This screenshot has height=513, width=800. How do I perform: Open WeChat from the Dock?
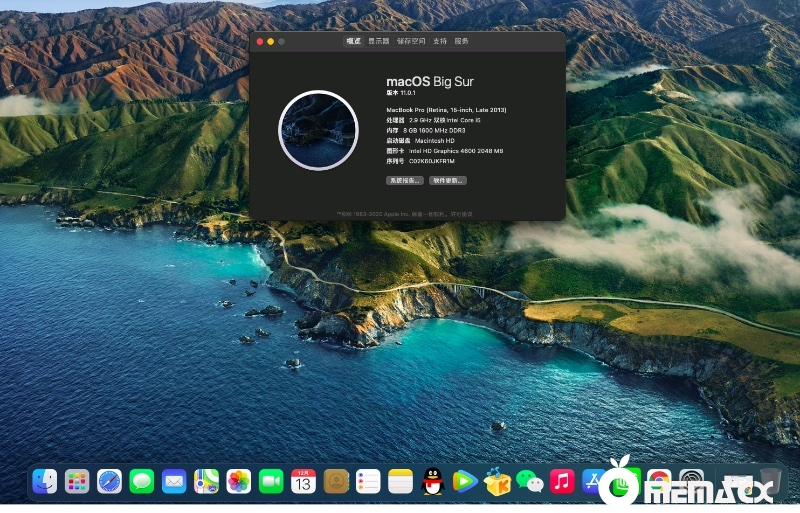[x=530, y=481]
